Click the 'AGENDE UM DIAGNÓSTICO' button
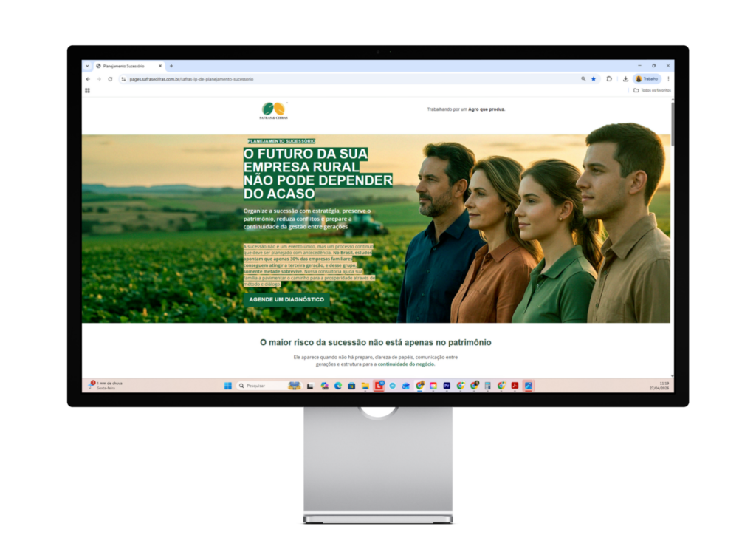This screenshot has width=756, height=535. tap(286, 299)
